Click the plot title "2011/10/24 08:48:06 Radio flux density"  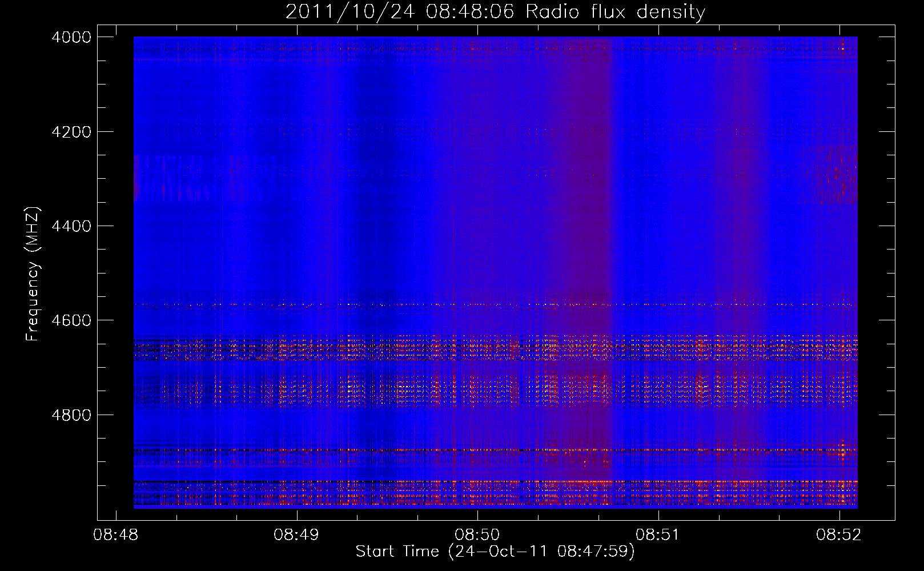point(495,12)
